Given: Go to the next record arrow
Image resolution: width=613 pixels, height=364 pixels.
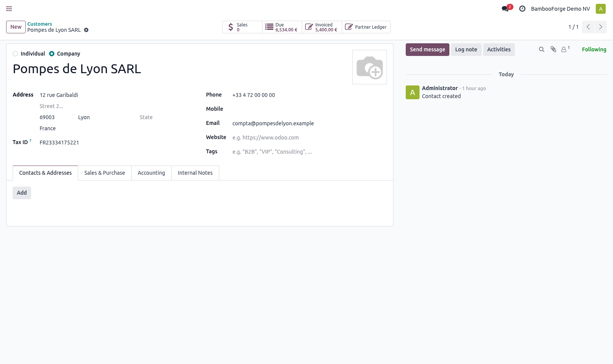Looking at the screenshot, I should (600, 27).
